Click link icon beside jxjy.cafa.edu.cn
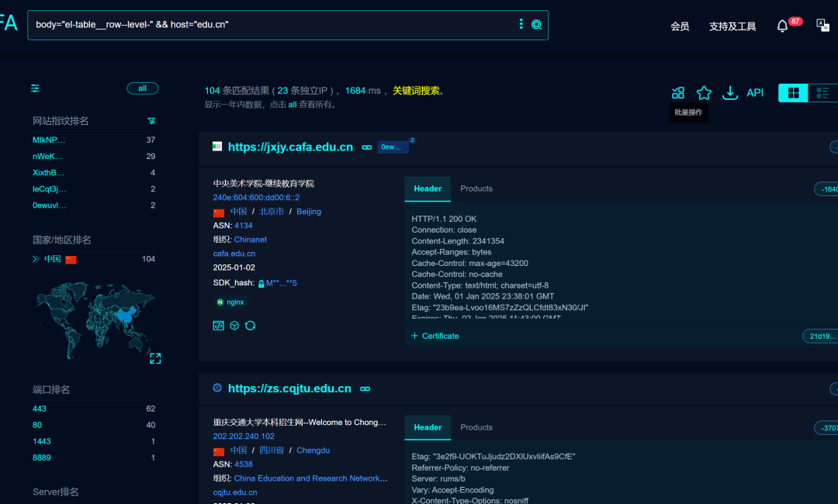838x504 pixels. (x=366, y=147)
